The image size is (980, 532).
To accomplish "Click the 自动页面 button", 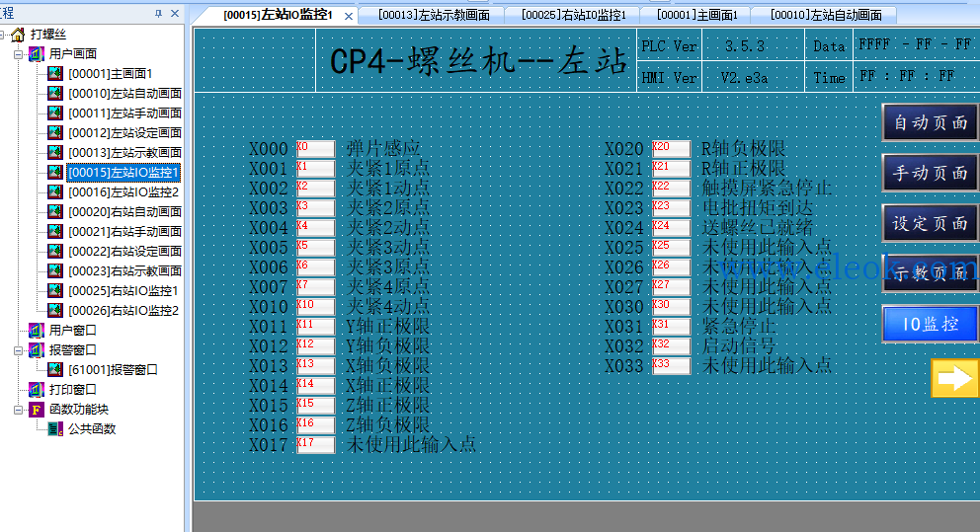I will point(931,122).
